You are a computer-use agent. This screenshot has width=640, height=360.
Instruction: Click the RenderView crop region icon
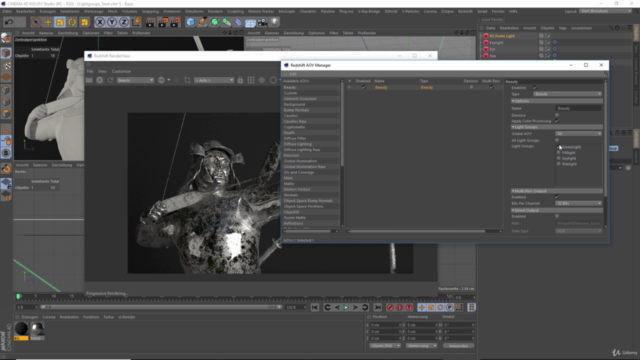(x=187, y=80)
